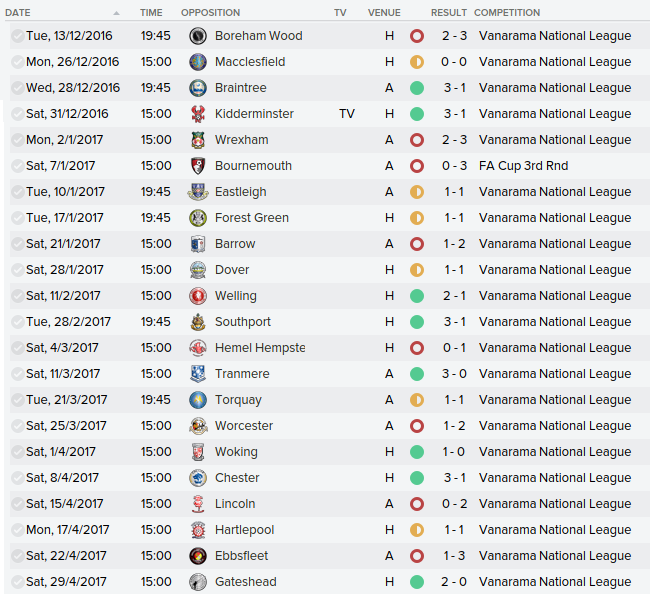
Task: Toggle the checkmark beside Sat, 29/4/2017 fixture
Action: point(17,582)
